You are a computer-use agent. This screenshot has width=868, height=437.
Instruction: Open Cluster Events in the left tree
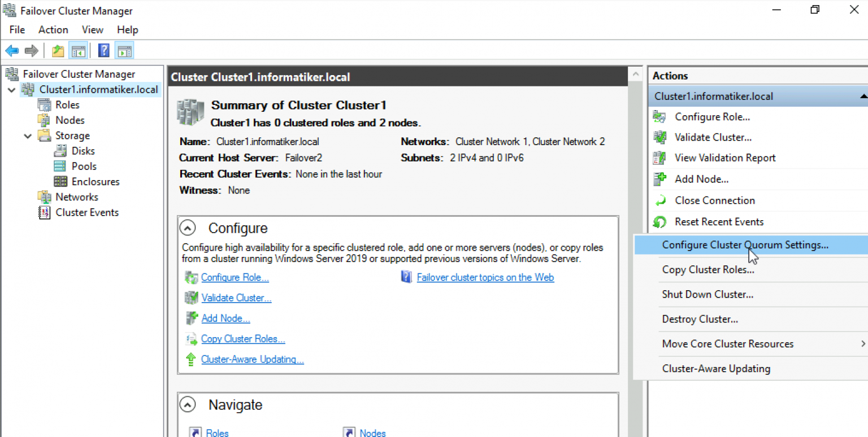point(86,212)
